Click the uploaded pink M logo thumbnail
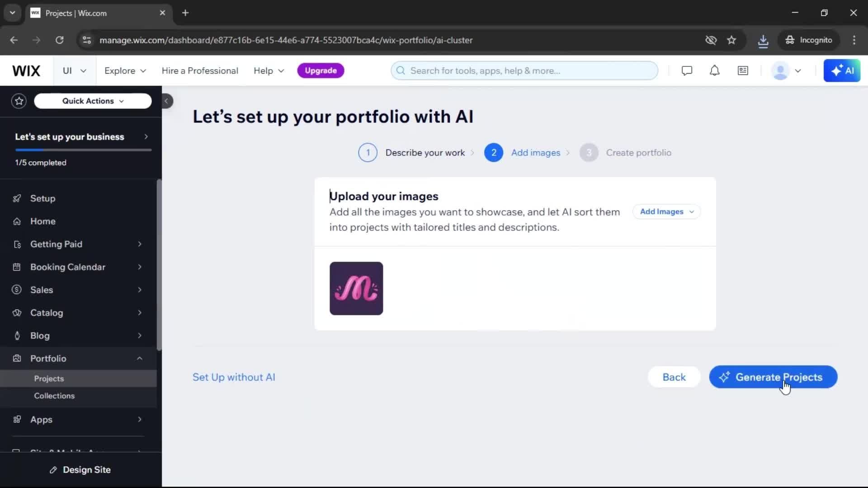Image resolution: width=868 pixels, height=488 pixels. [x=356, y=288]
